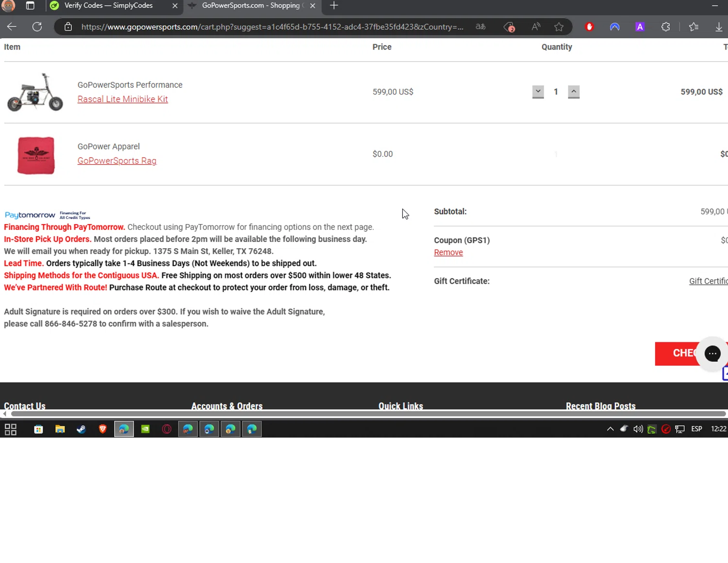Launch Steam from the taskbar
728x563 pixels.
click(81, 429)
